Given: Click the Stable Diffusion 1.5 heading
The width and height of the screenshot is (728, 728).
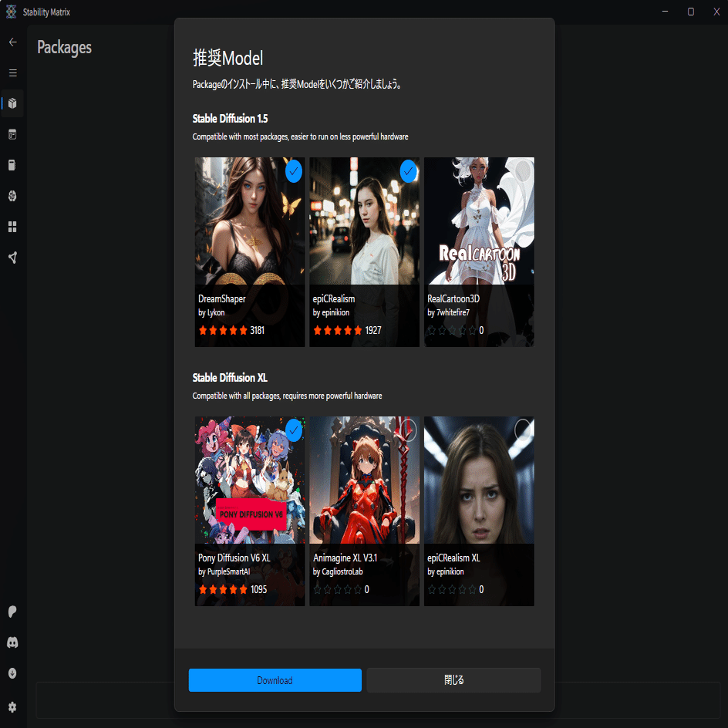Looking at the screenshot, I should tap(231, 119).
